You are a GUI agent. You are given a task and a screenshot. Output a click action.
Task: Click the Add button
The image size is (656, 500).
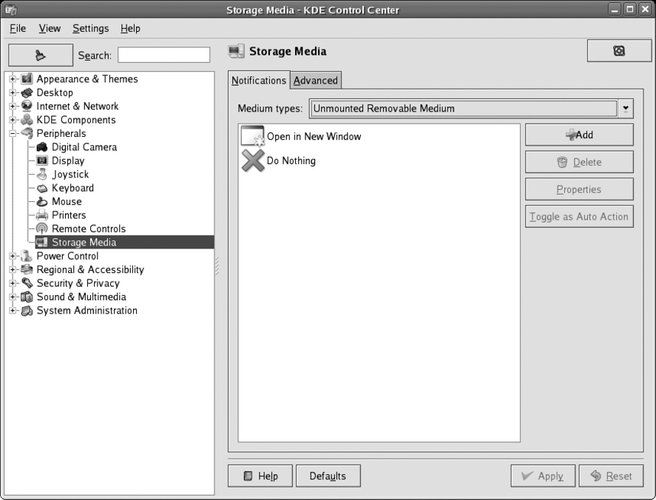tap(579, 135)
